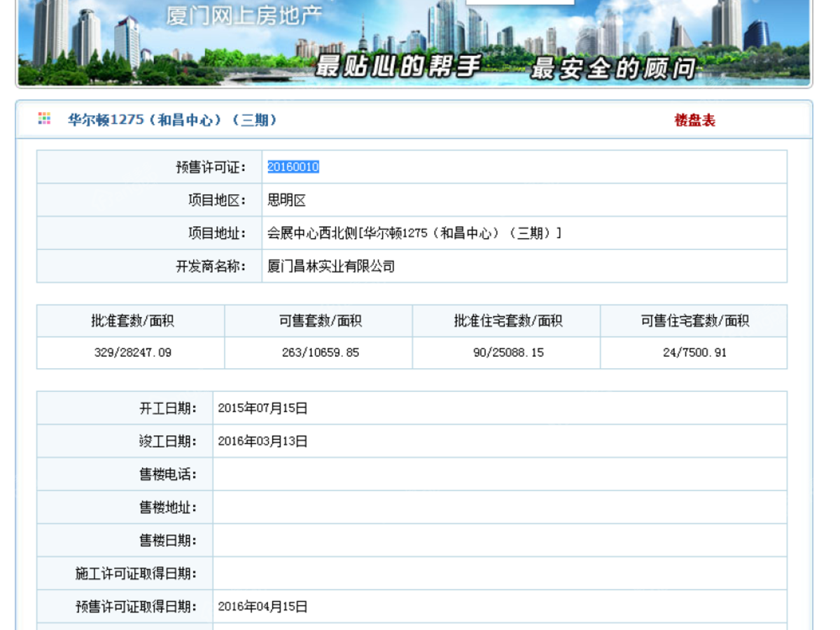Screen dimensions: 840x630
Task: Click the project title 华尔顿1275（和昌中心）（三期）
Action: 172,120
